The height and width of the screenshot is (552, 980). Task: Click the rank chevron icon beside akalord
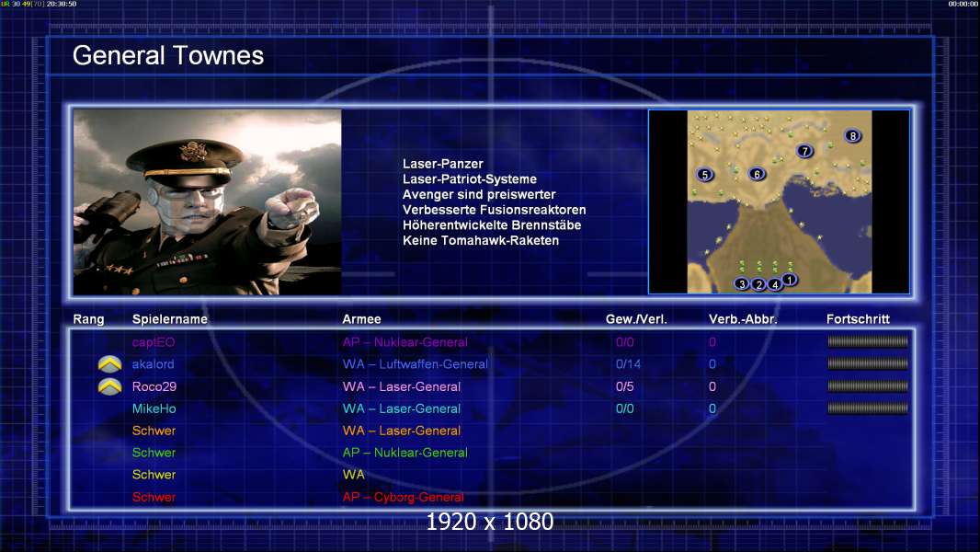110,363
